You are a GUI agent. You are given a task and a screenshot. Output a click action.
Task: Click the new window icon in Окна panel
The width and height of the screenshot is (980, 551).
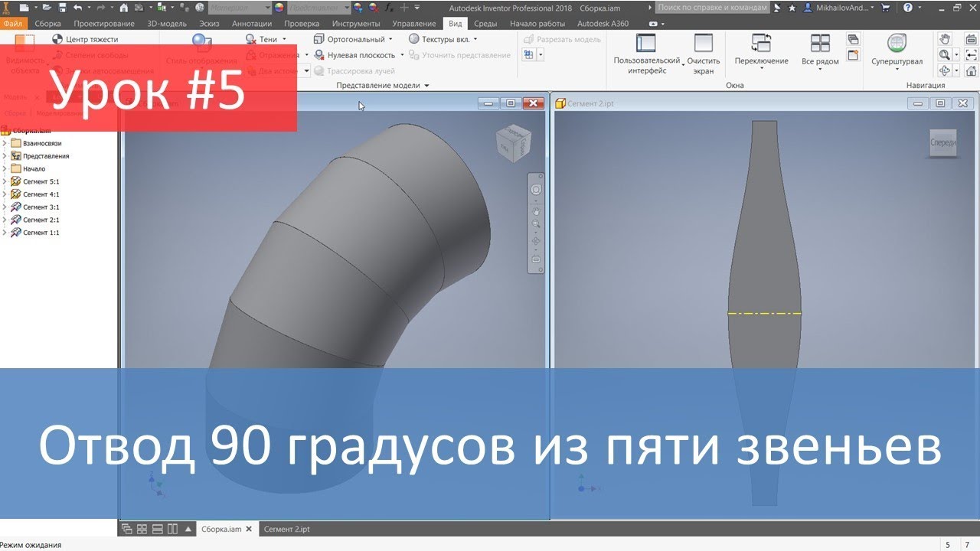854,55
